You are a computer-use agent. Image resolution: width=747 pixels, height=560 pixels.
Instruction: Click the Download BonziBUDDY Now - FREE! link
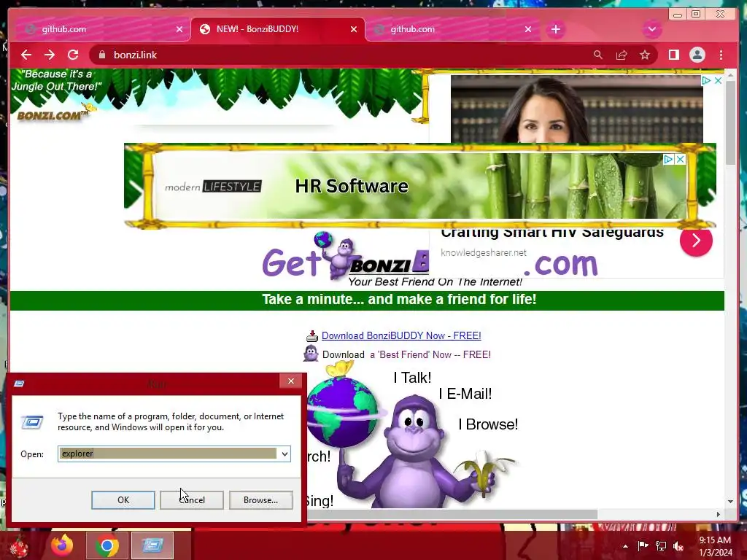pos(401,335)
